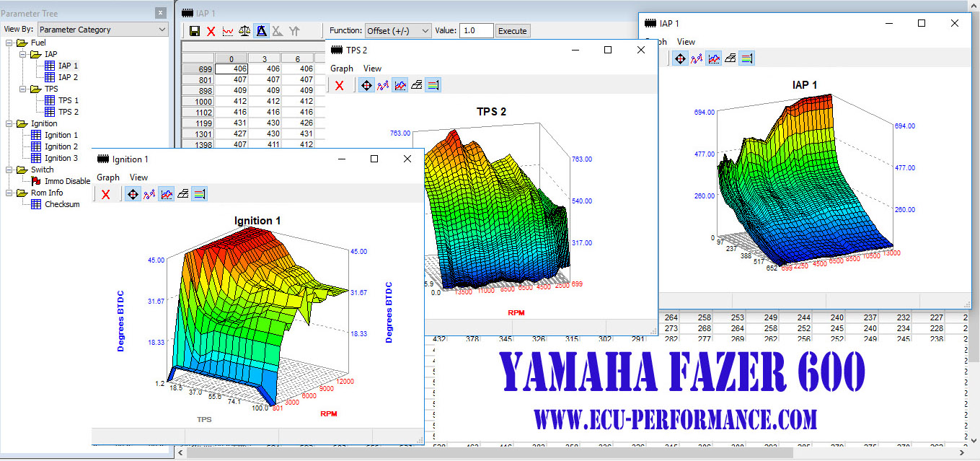Minimize the TPS 2 graph window

coord(575,50)
